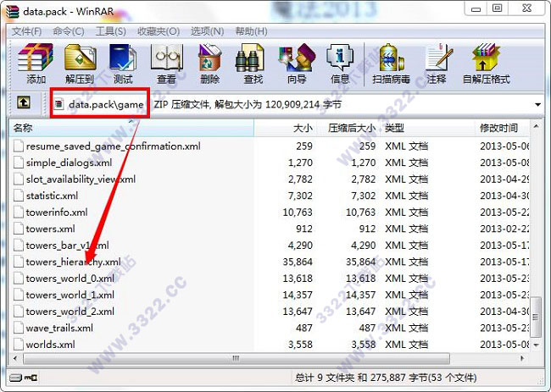Viewport: 551px width, 392px height.
Task: Sort by Modified (修改时间) column header
Action: pos(503,128)
